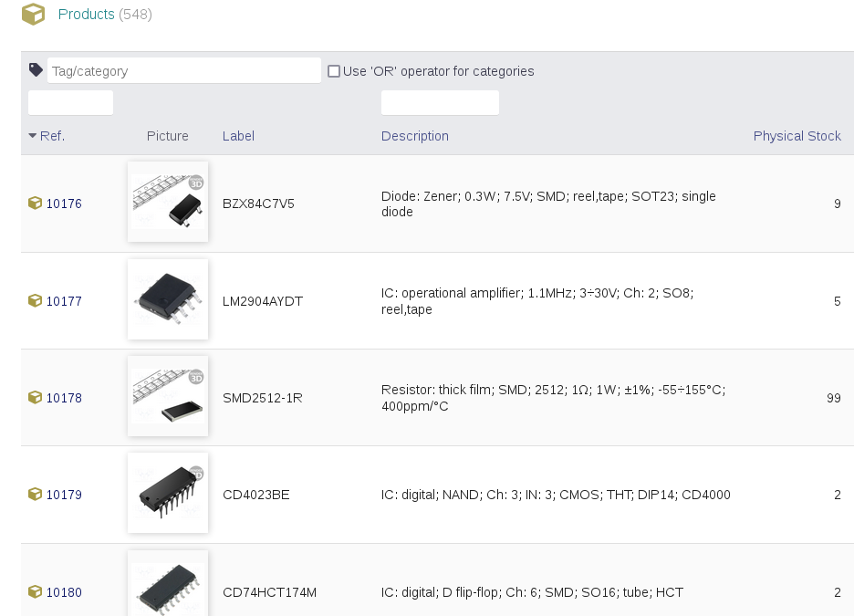Viewport: 854px width, 616px height.
Task: Open product reference 10179 link
Action: (64, 495)
